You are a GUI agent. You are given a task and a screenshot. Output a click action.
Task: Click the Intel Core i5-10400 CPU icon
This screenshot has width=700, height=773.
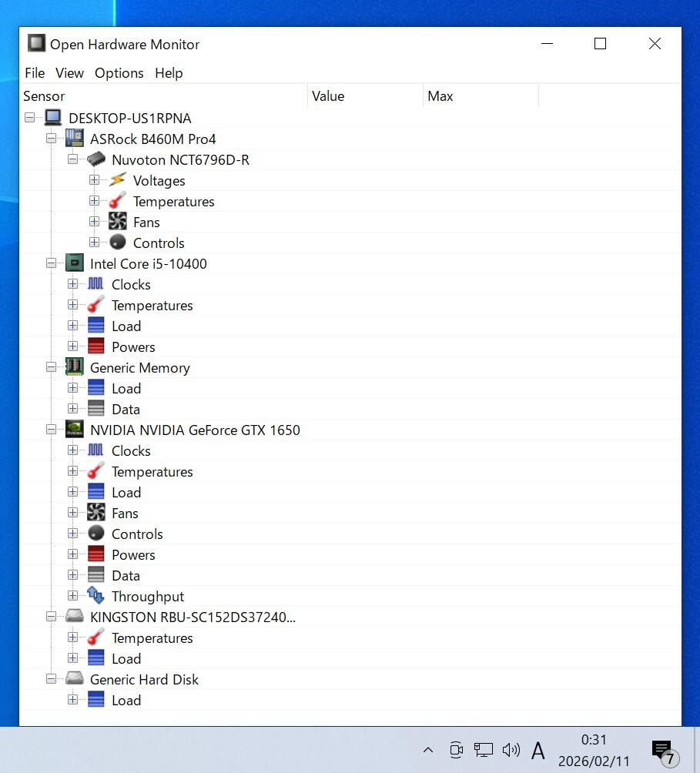75,263
